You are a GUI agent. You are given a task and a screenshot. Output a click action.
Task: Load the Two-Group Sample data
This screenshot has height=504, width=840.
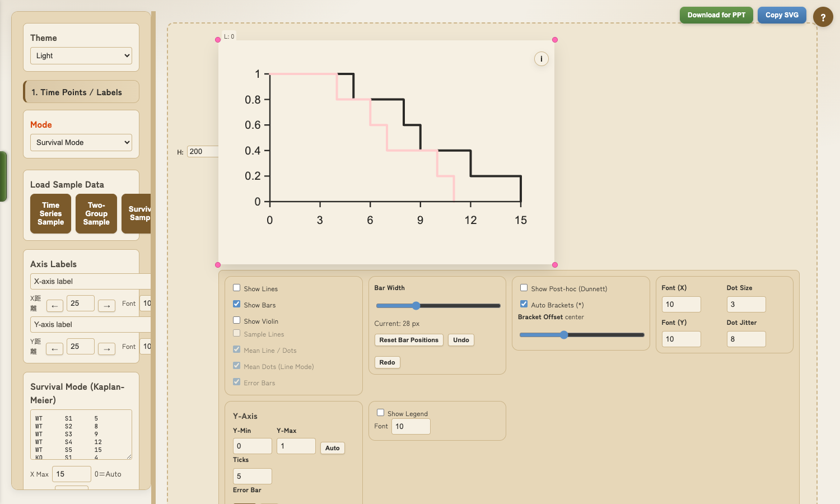pyautogui.click(x=96, y=213)
